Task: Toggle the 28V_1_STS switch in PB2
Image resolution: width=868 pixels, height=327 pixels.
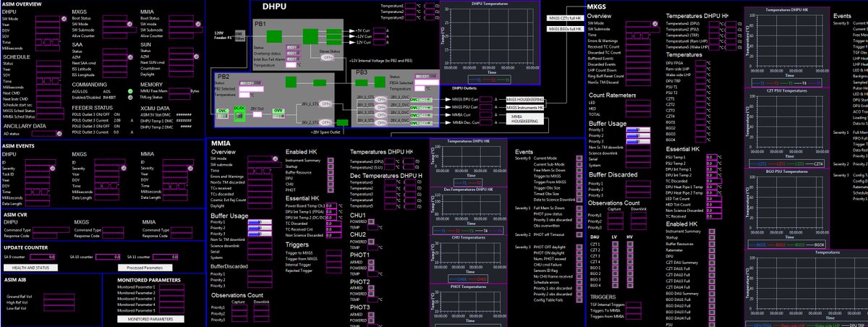Action: click(325, 103)
